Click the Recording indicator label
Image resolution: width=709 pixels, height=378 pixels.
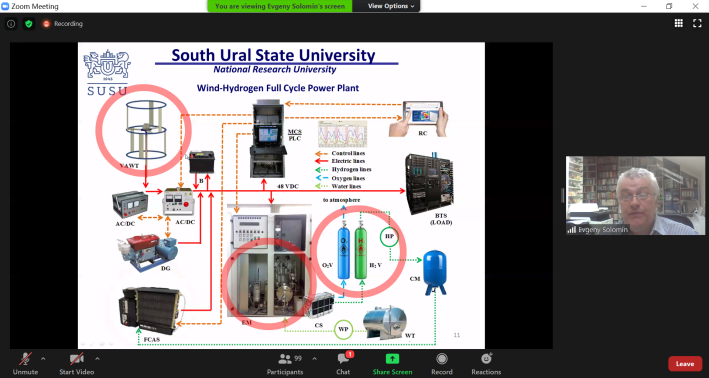pyautogui.click(x=68, y=24)
